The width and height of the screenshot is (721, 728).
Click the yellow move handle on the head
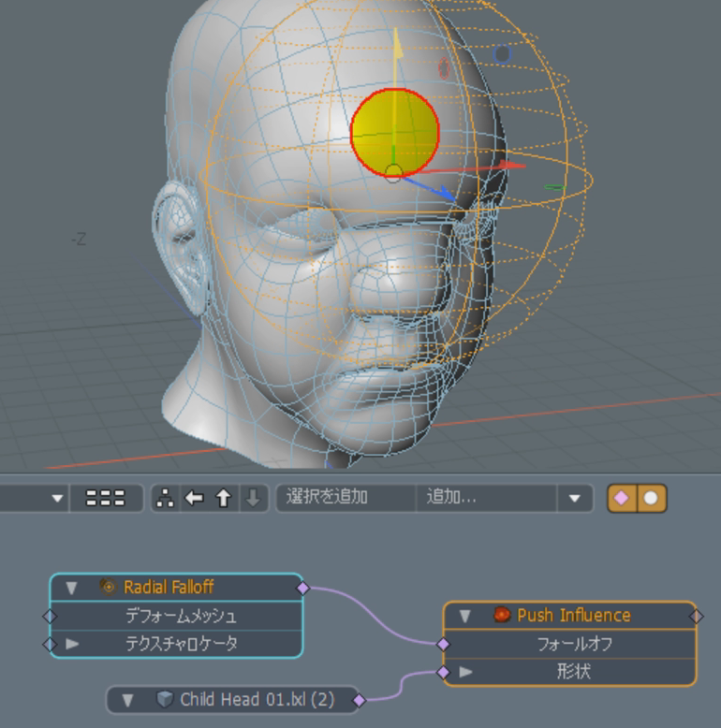tap(394, 133)
